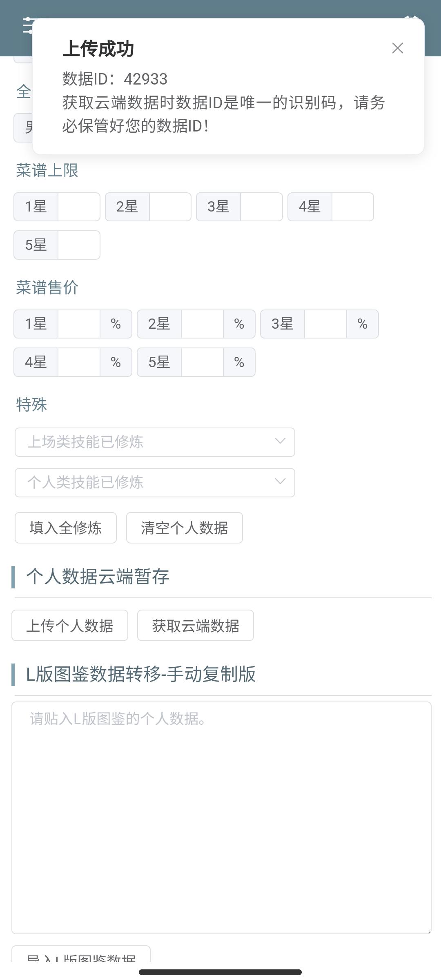This screenshot has height=980, width=441.
Task: Click the 4星 percent field under 菜谱售价
Action: (x=79, y=362)
